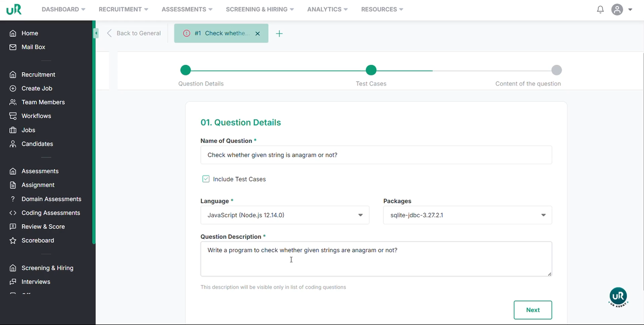The width and height of the screenshot is (644, 325).
Task: Open the Analytics menu
Action: [x=327, y=10]
